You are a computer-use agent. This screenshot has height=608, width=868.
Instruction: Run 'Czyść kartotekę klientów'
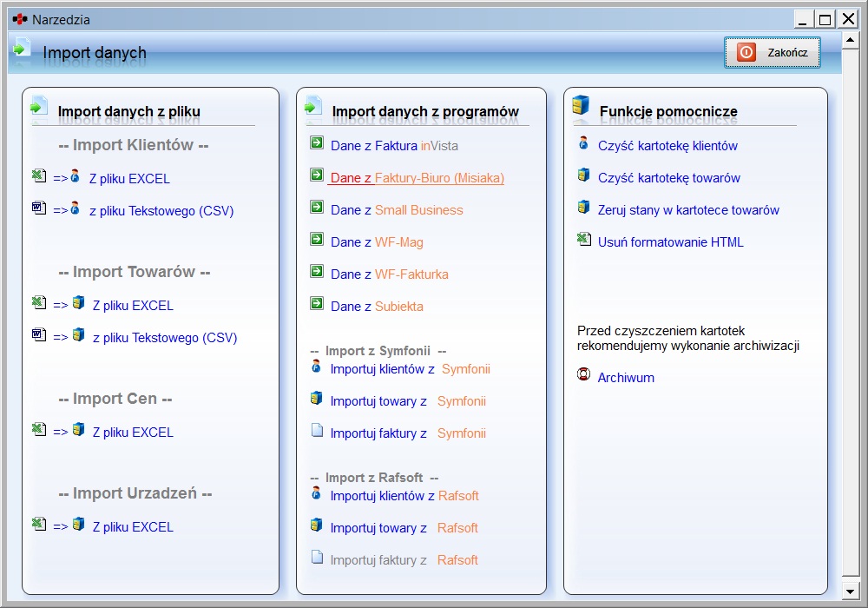[667, 146]
